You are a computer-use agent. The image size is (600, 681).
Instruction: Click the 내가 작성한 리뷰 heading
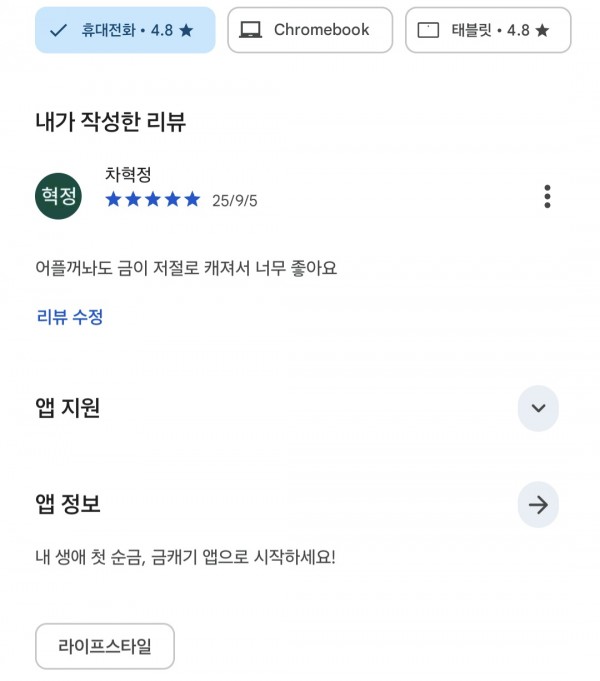point(111,121)
